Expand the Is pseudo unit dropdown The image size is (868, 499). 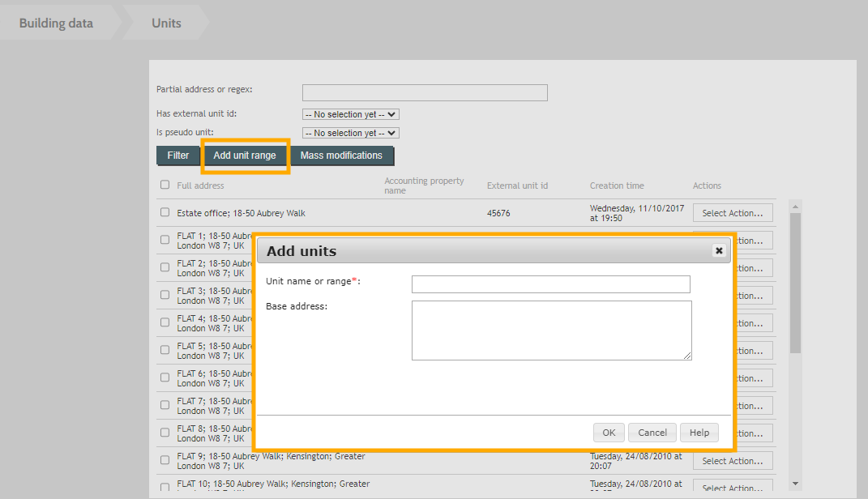[351, 133]
